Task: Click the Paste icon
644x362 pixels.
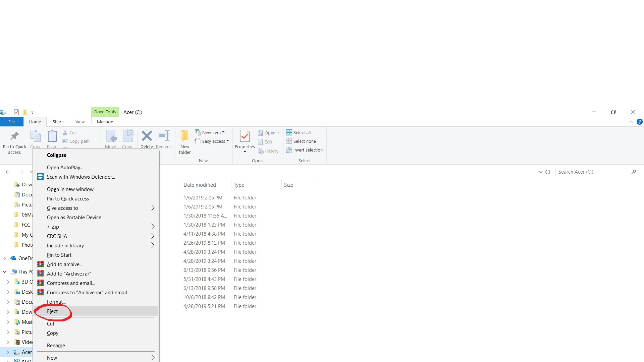Action: click(x=52, y=138)
